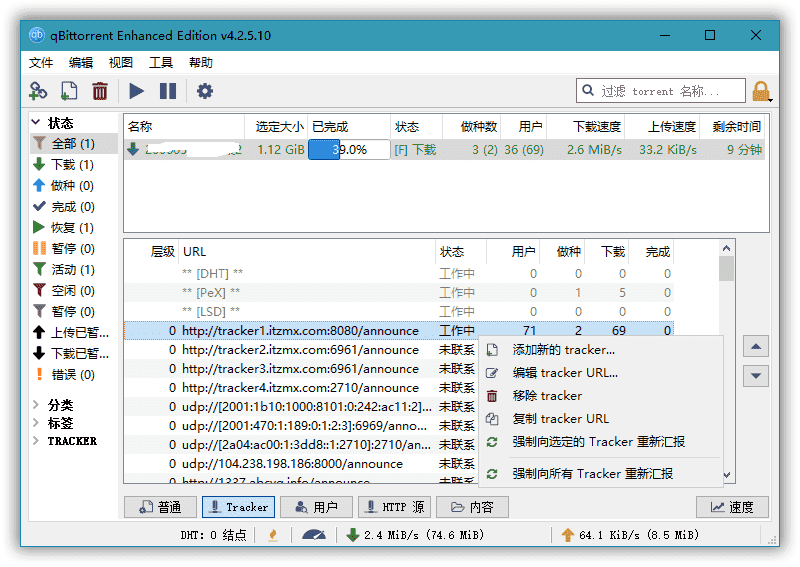This screenshot has height=567, width=800.
Task: Expand the 分类 category section
Action: pyautogui.click(x=37, y=405)
